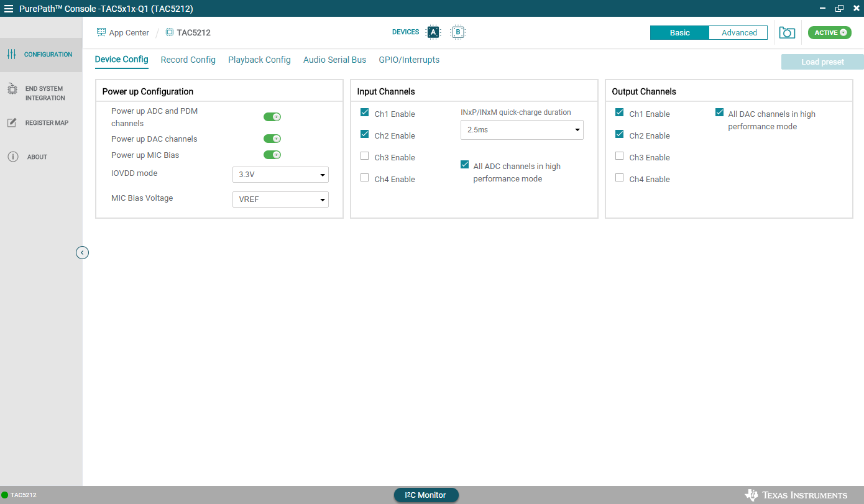Open the hamburger menu icon

point(8,9)
